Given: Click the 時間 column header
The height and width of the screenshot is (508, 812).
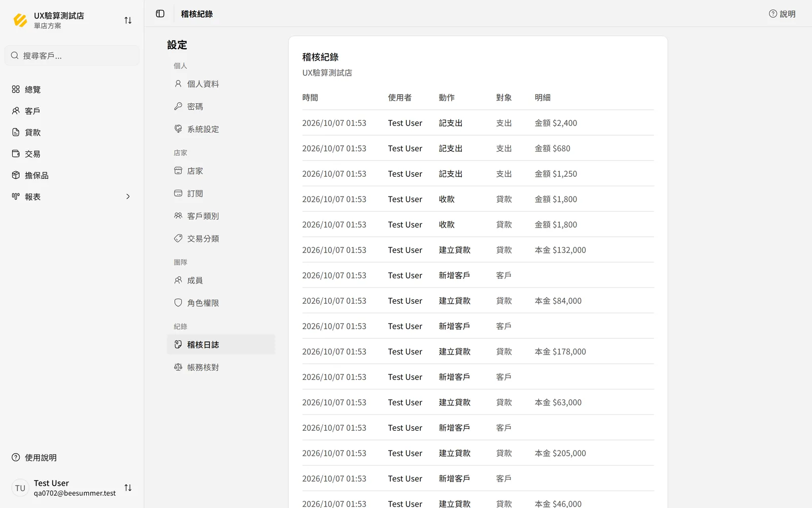Looking at the screenshot, I should point(310,98).
